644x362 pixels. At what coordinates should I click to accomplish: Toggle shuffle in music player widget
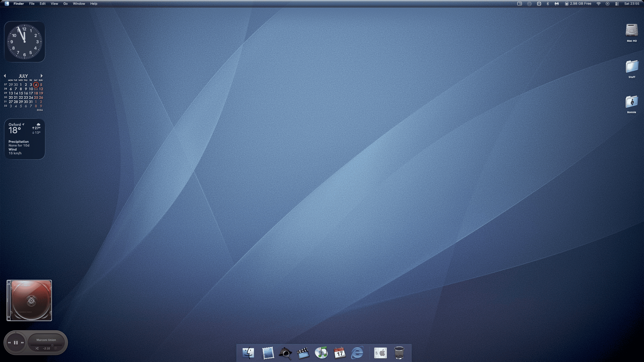(37, 348)
